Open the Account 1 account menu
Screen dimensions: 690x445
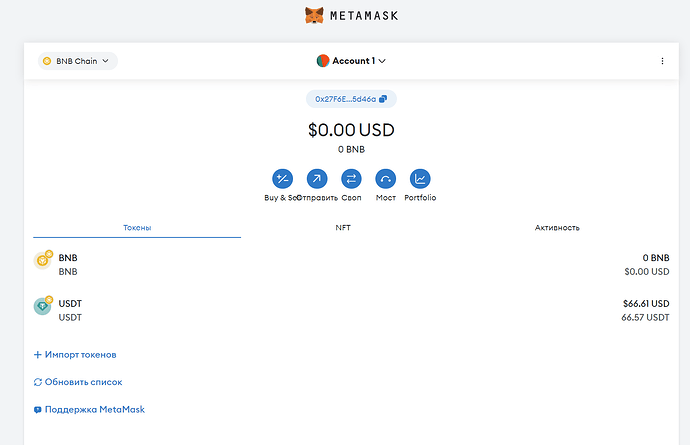coord(351,61)
